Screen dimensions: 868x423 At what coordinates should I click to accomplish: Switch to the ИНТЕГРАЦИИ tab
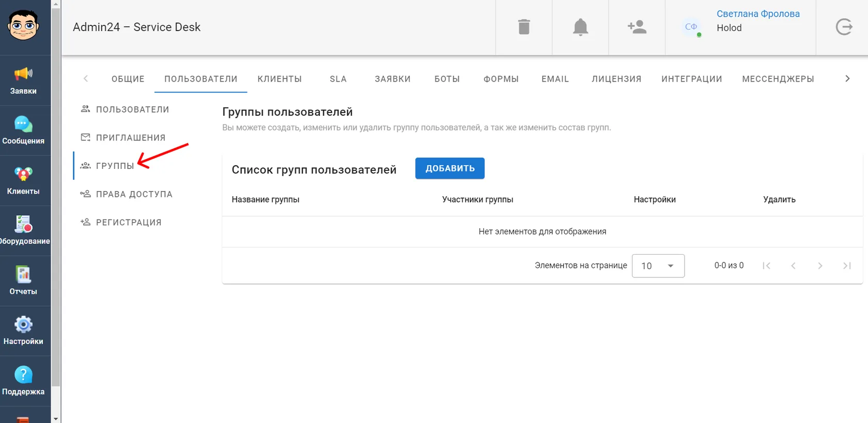tap(692, 79)
